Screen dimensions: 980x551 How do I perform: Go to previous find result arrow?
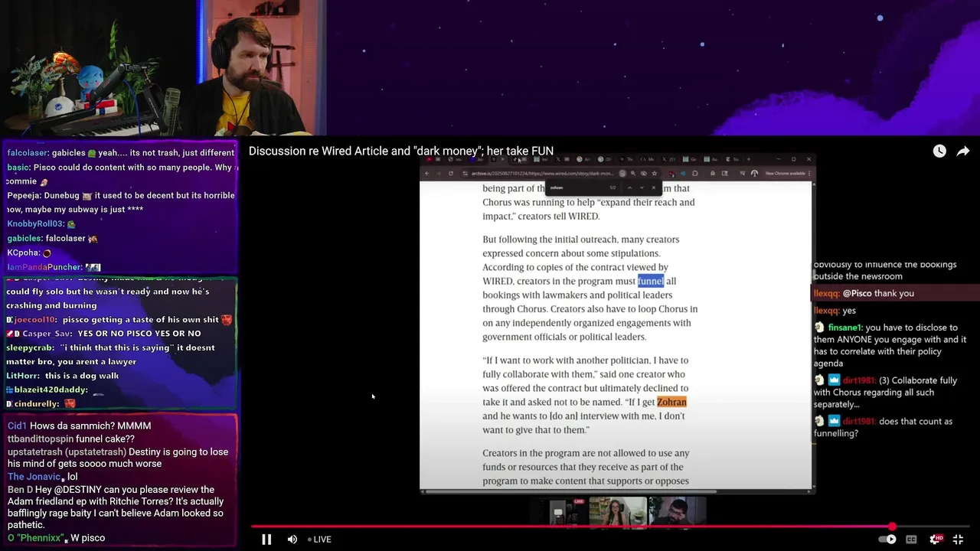pos(629,187)
